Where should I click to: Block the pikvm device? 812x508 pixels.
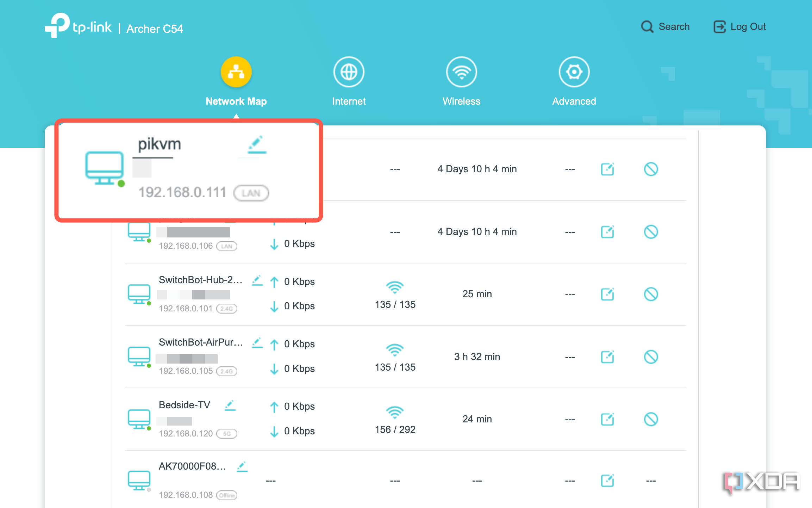point(651,169)
